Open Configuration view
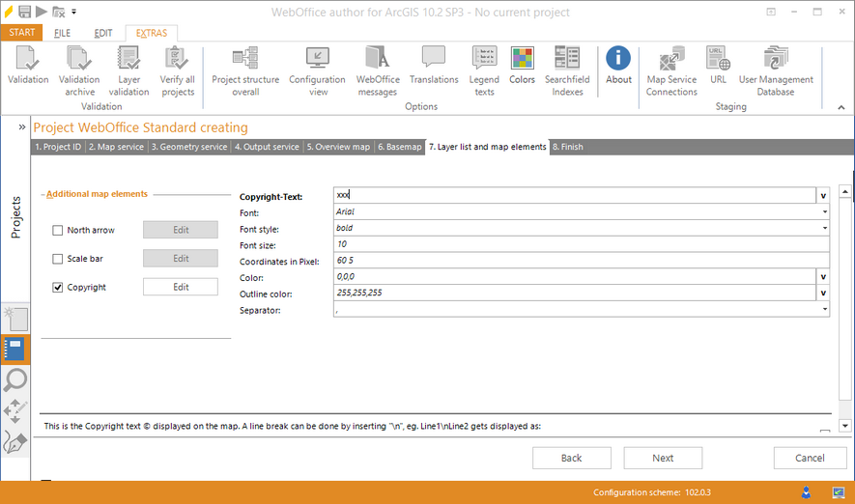This screenshot has height=504, width=855. (317, 71)
